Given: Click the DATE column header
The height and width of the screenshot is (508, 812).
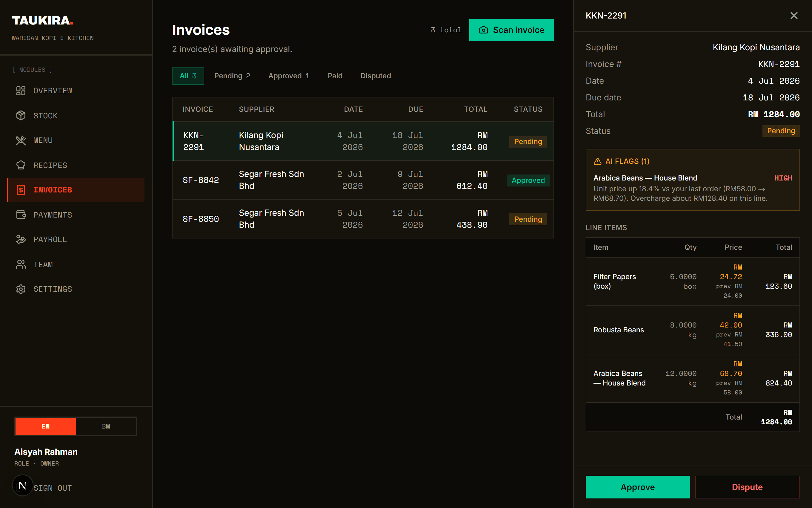Looking at the screenshot, I should (x=353, y=109).
